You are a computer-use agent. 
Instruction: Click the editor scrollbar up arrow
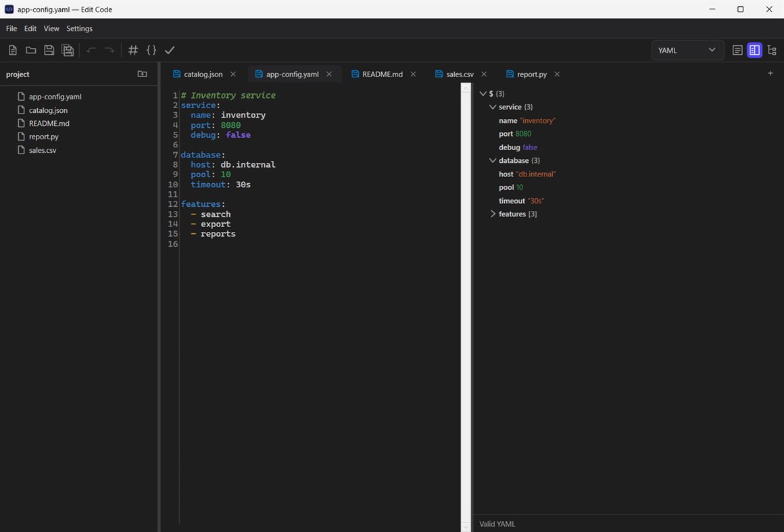466,89
